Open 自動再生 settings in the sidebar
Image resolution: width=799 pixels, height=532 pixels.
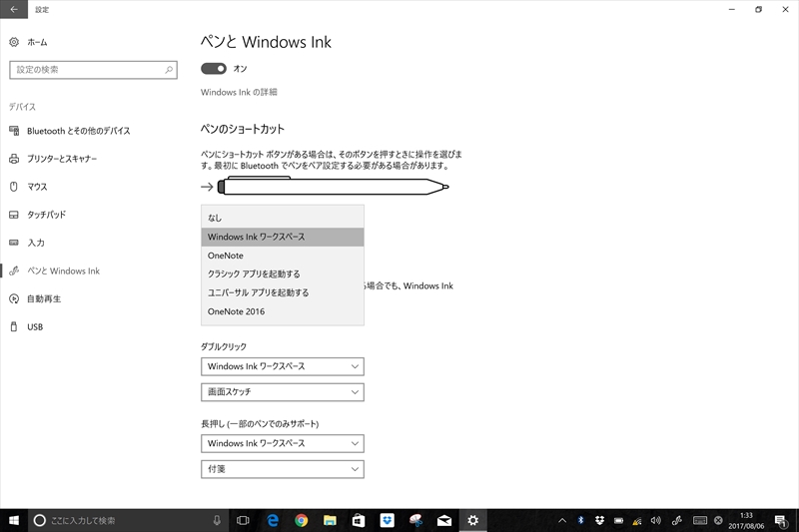35,298
